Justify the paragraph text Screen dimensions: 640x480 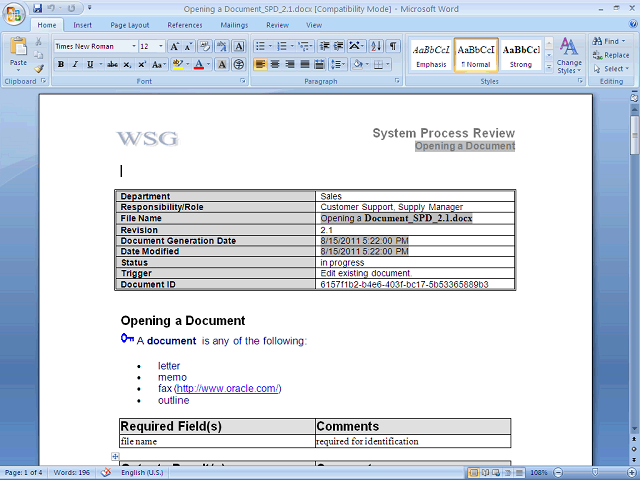(304, 64)
